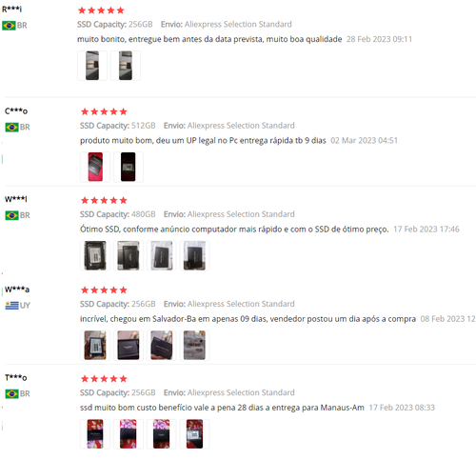476x460 pixels.
Task: Open first photo in W***l's 480GB review
Action: [95, 255]
